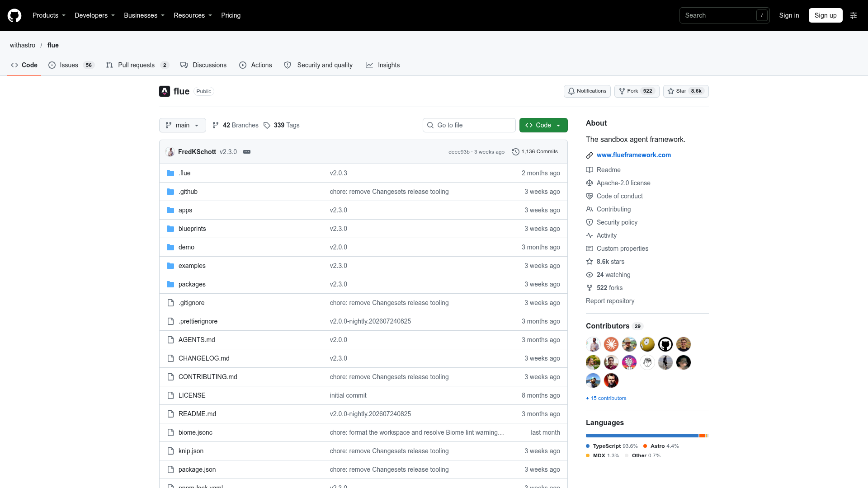Star the flue repository
This screenshot has height=488, width=868.
tap(686, 91)
